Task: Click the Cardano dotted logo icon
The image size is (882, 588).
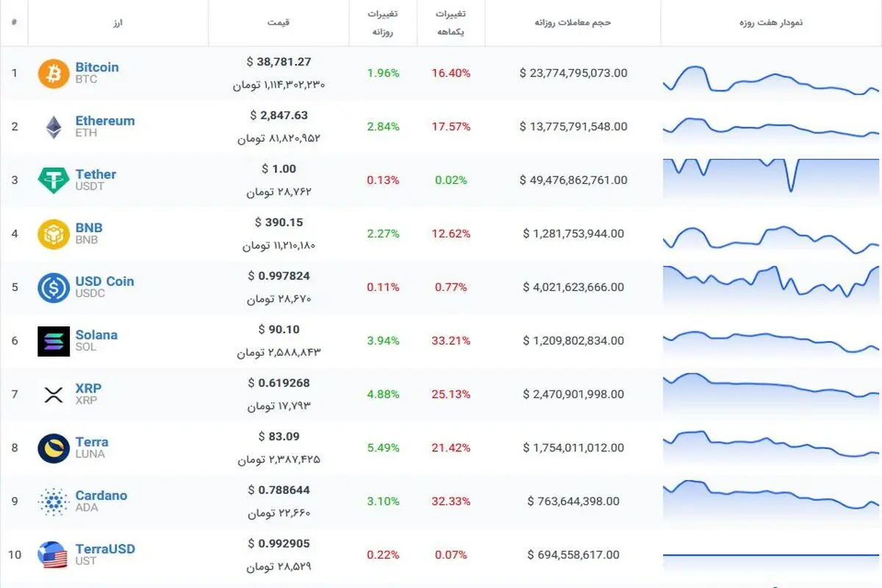Action: [54, 502]
